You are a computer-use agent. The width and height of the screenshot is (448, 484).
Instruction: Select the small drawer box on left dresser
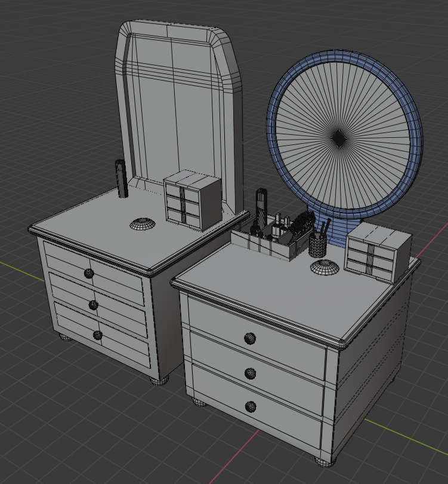click(193, 200)
